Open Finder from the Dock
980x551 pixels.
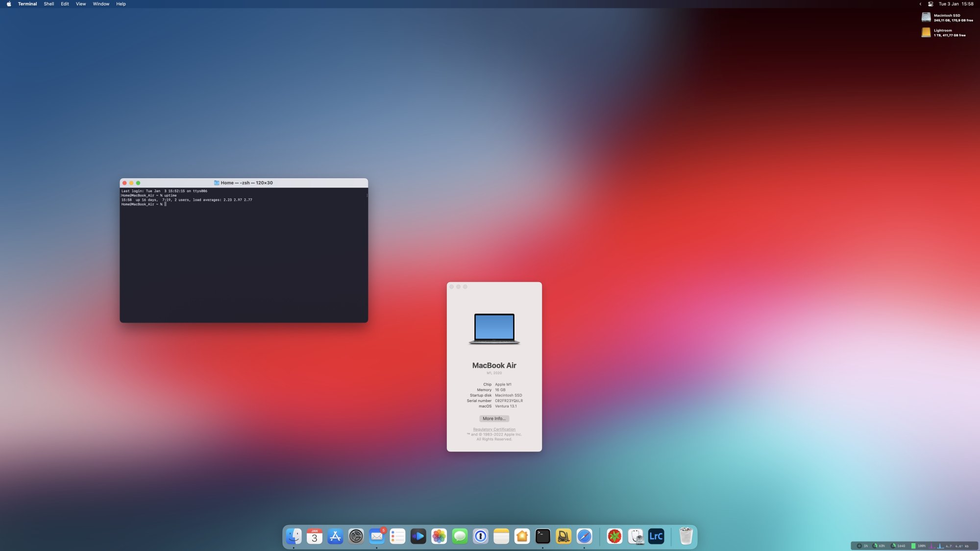click(294, 536)
